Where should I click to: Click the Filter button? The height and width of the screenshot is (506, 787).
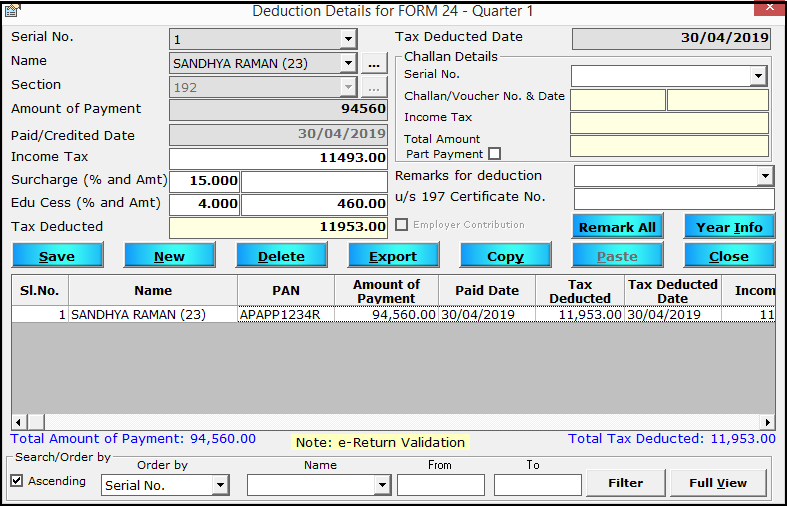click(625, 483)
